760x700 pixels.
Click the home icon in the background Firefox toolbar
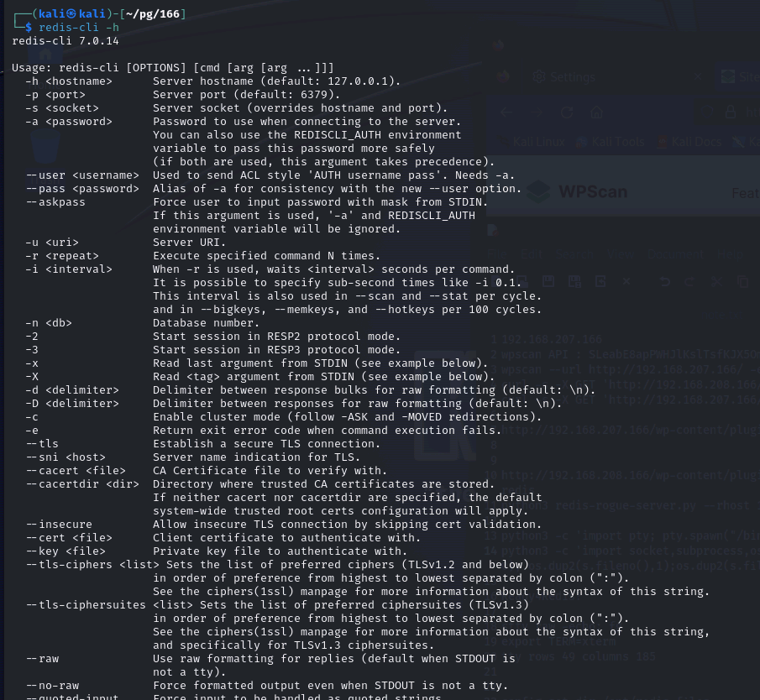(596, 112)
